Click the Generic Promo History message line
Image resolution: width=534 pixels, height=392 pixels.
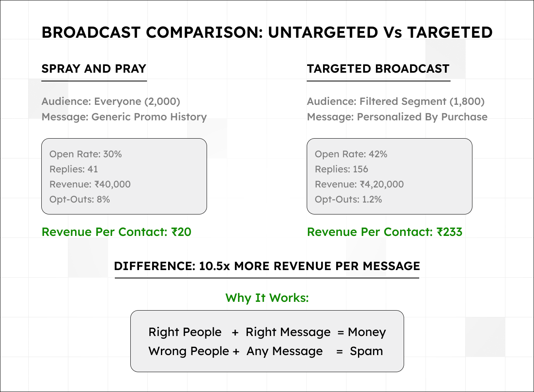pos(124,117)
